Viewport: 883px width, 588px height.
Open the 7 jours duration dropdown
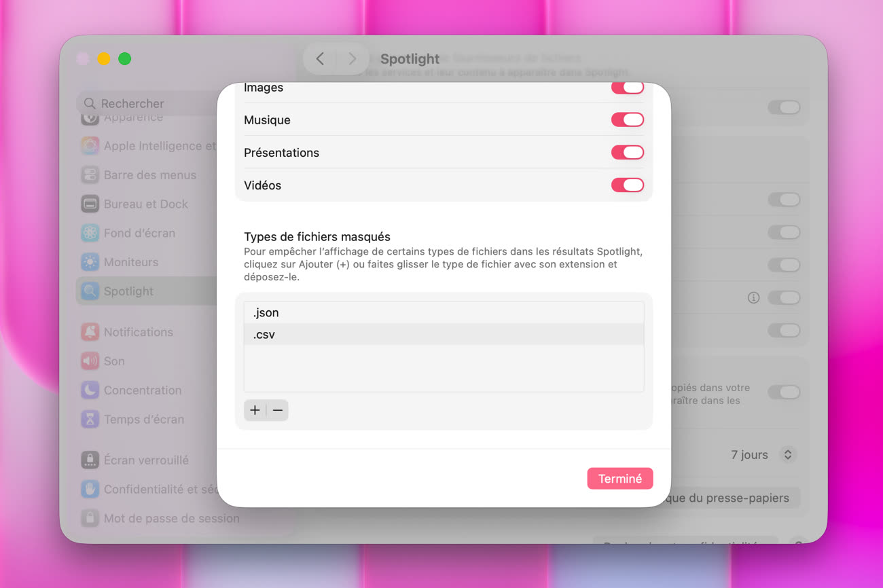coord(787,455)
